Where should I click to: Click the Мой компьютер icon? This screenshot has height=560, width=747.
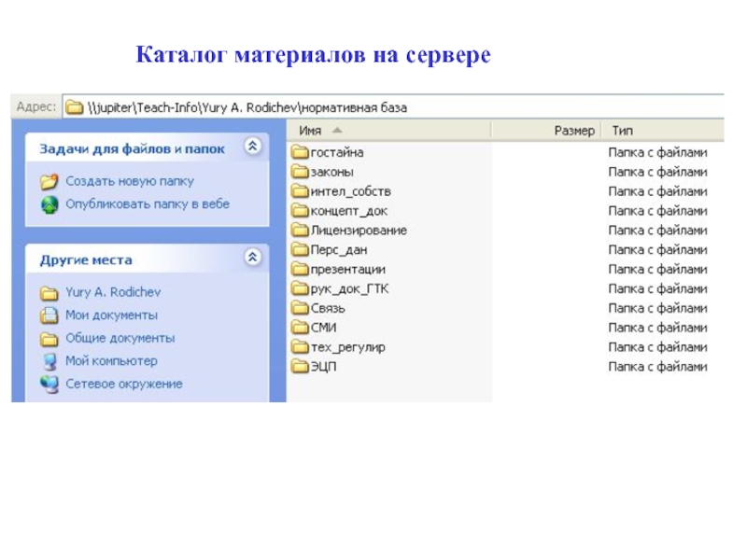[49, 361]
